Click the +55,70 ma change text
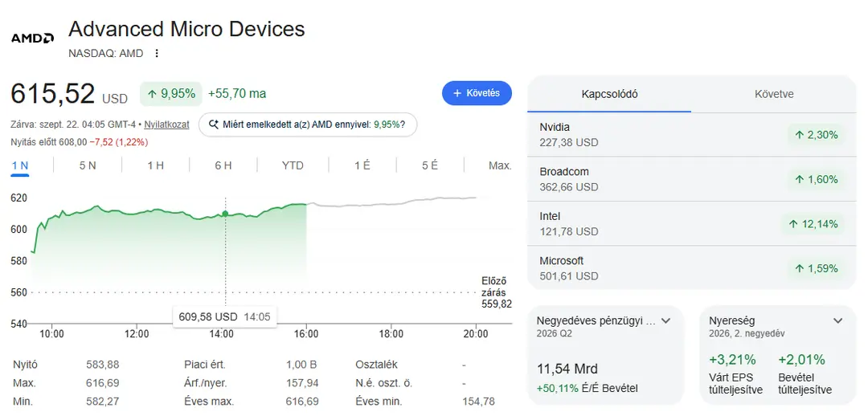 coord(237,93)
